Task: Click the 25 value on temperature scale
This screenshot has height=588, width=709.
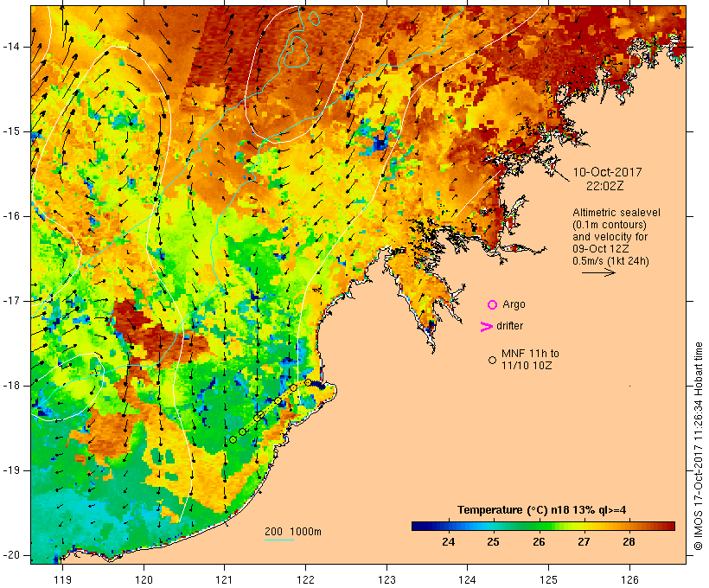Action: pos(494,542)
